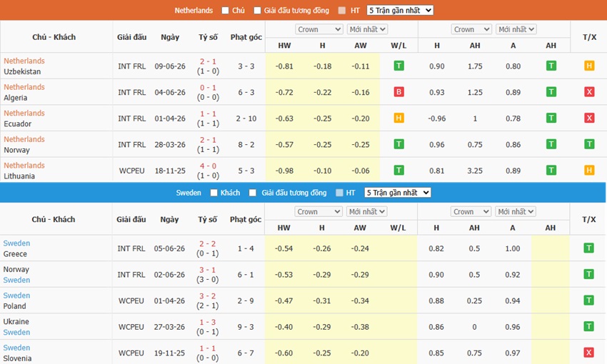This screenshot has height=364, width=607.
Task: Click T/X orange H badge in Uzbekistan row
Action: [x=589, y=66]
